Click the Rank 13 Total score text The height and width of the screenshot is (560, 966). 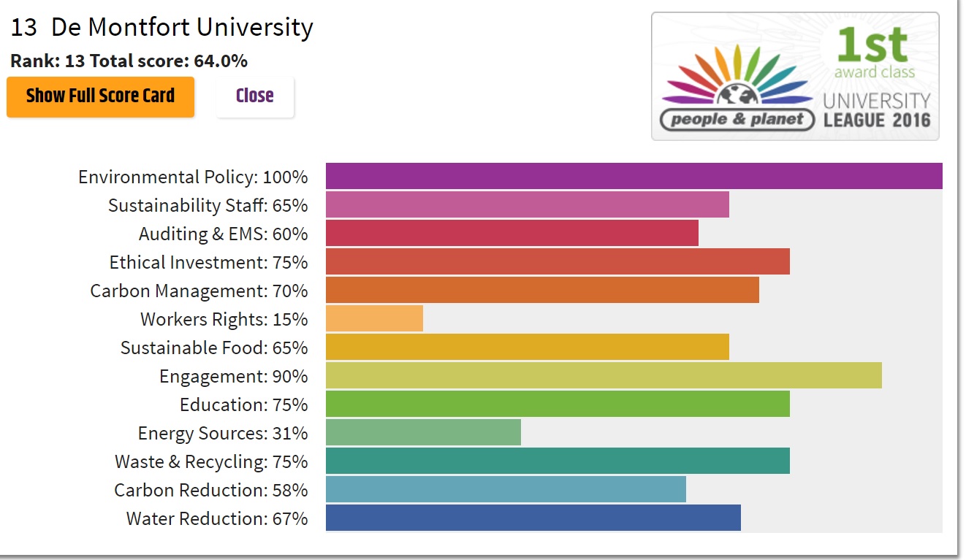(129, 61)
